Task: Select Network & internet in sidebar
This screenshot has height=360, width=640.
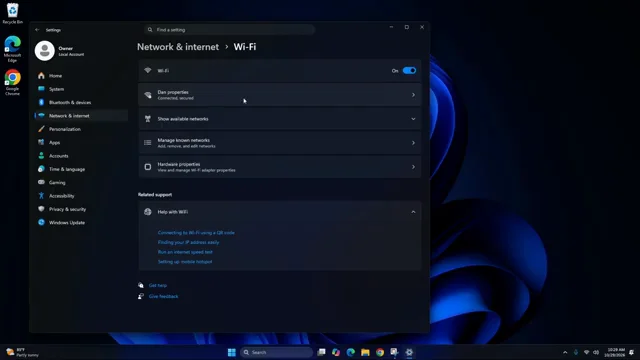Action: click(81, 116)
